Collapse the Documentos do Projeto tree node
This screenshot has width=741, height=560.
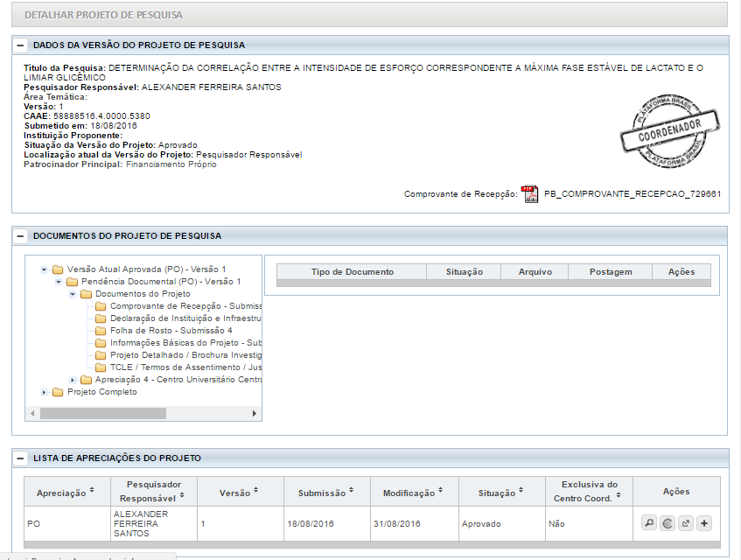pyautogui.click(x=73, y=294)
